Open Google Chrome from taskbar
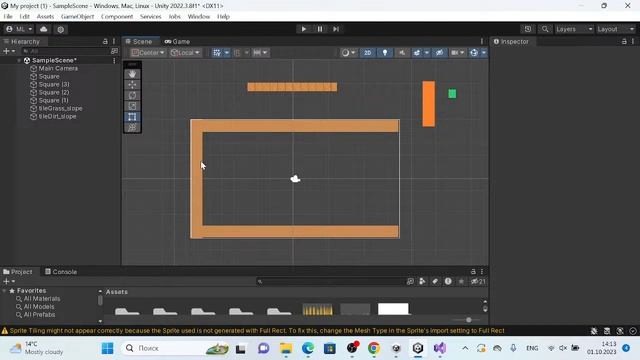Image resolution: width=640 pixels, height=360 pixels. (373, 348)
